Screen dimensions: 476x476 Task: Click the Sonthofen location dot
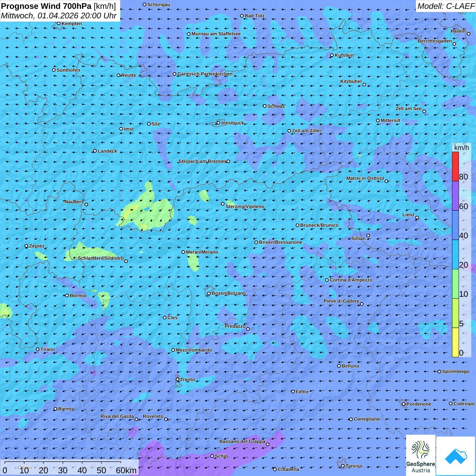[54, 70]
